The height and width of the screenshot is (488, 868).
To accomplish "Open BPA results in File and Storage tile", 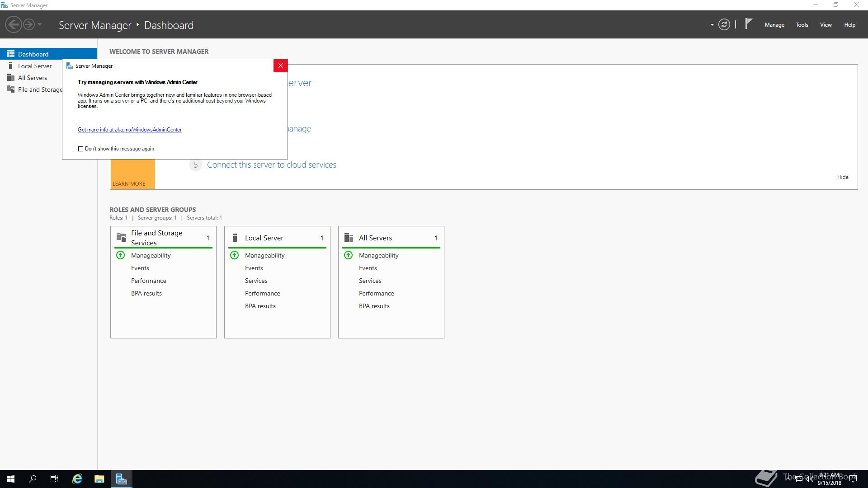I will tap(146, 293).
